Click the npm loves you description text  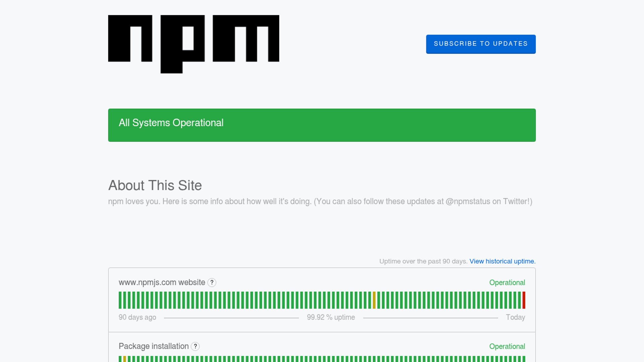pyautogui.click(x=320, y=201)
